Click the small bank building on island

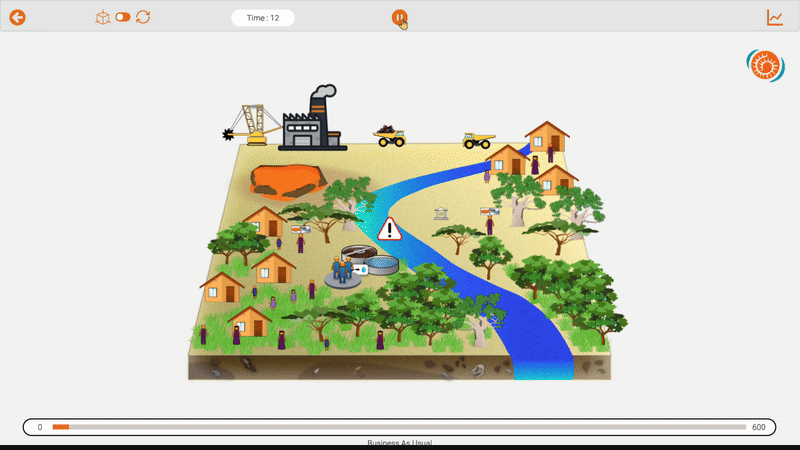pos(441,213)
